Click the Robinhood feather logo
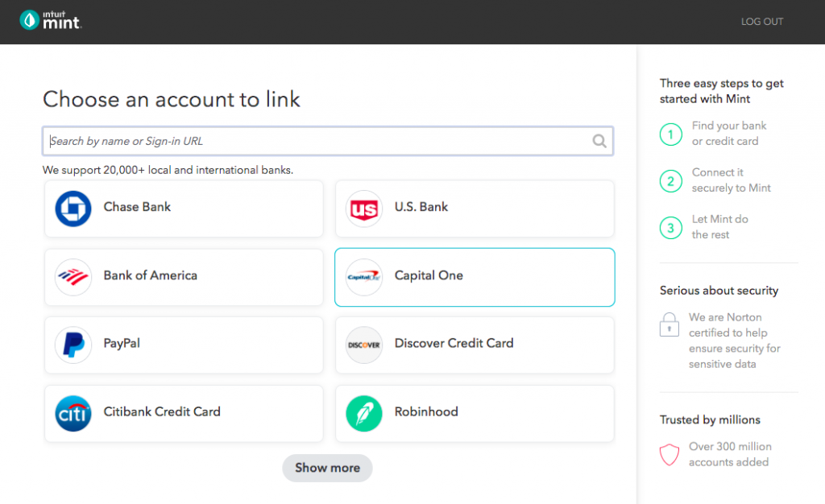The image size is (825, 504). [x=364, y=412]
